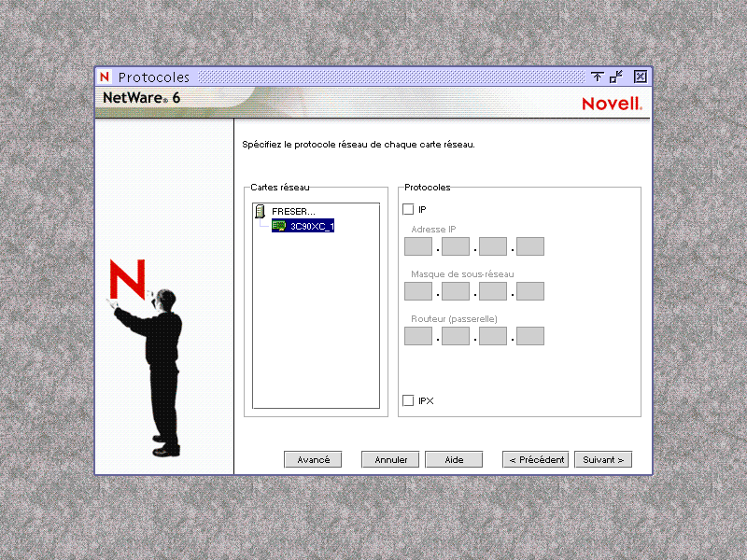This screenshot has height=560, width=747.
Task: Click the 'Cartes réseau' group label
Action: (280, 188)
